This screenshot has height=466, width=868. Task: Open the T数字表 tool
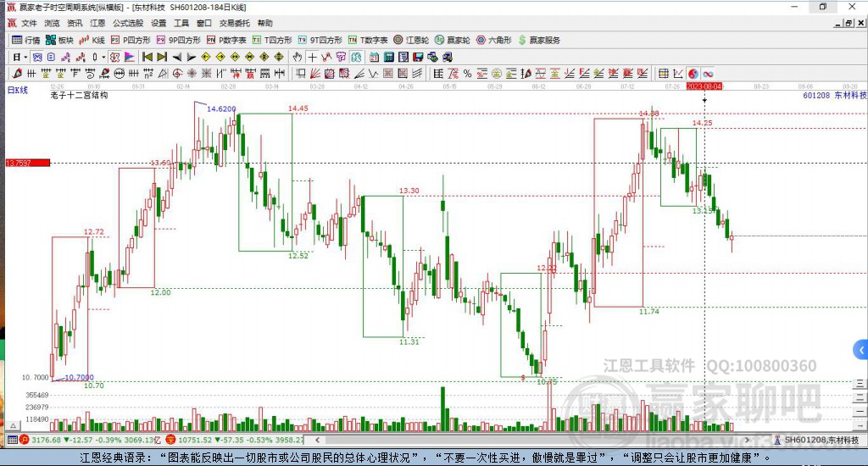[x=368, y=40]
